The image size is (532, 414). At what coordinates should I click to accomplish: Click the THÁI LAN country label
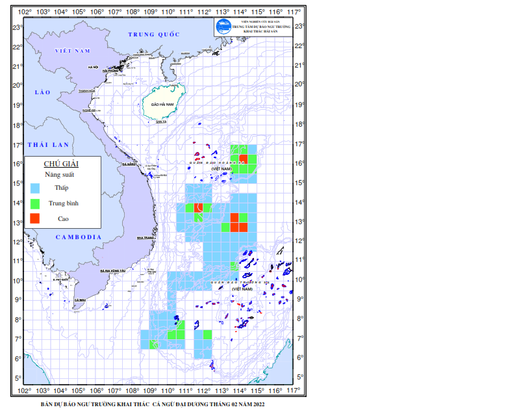tap(48, 145)
